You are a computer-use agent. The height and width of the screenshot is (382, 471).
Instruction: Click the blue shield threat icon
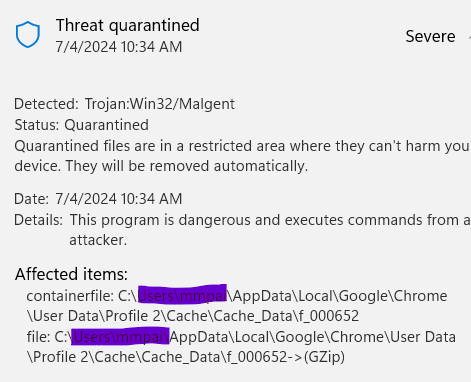point(28,35)
